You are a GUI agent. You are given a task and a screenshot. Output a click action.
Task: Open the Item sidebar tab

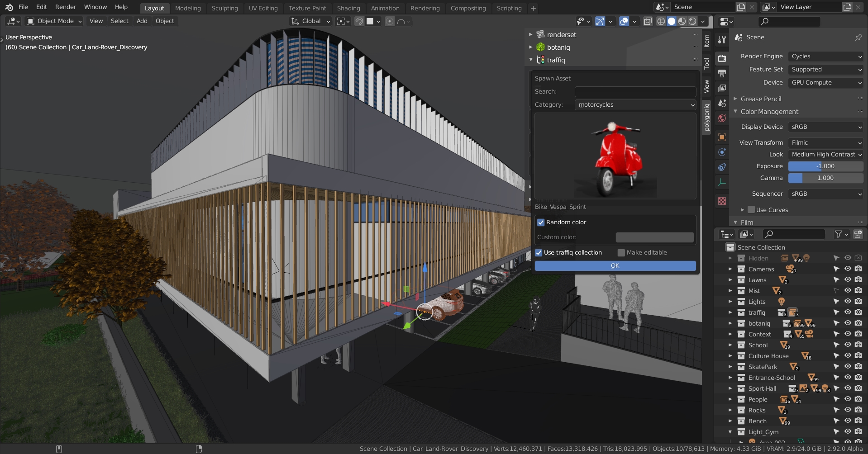[706, 41]
